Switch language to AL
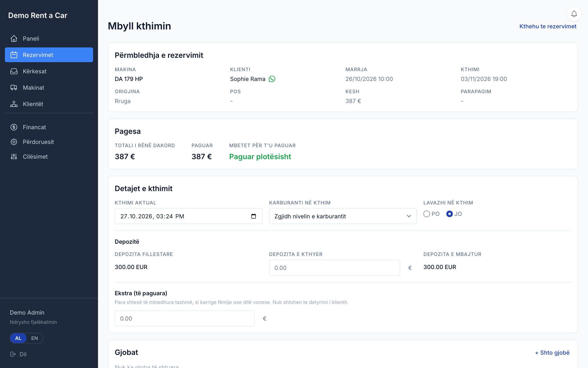This screenshot has width=588, height=368. (18, 338)
